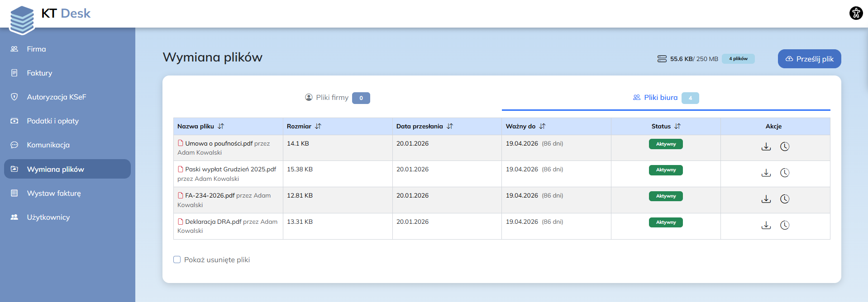Image resolution: width=868 pixels, height=302 pixels.
Task: Sort files by Status column
Action: pyautogui.click(x=677, y=127)
